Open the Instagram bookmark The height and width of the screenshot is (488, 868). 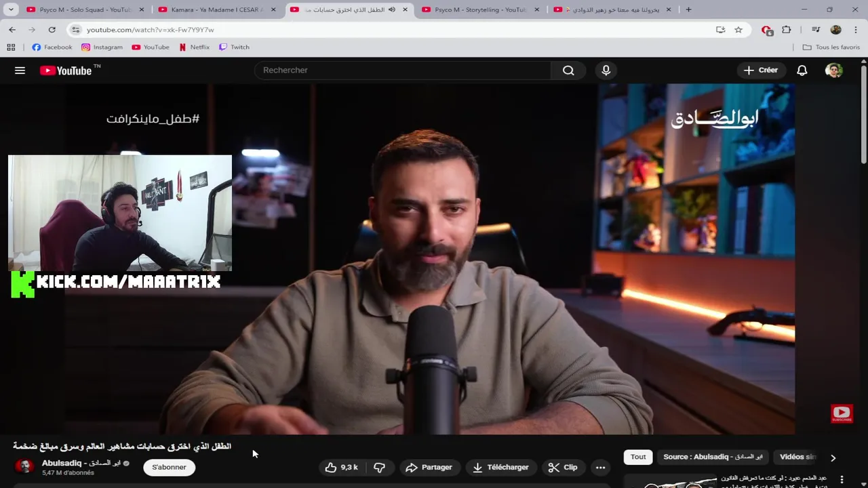[x=102, y=47]
